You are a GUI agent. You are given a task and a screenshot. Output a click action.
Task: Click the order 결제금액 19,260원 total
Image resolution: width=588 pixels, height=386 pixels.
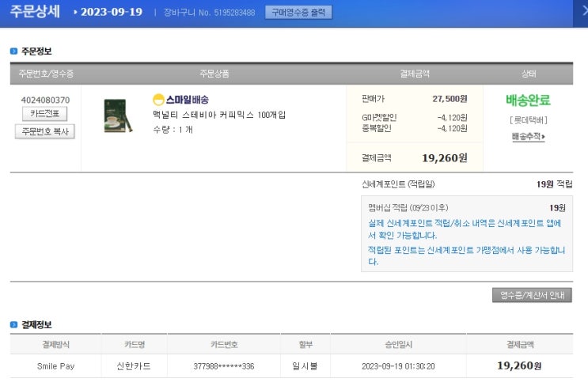tap(445, 158)
